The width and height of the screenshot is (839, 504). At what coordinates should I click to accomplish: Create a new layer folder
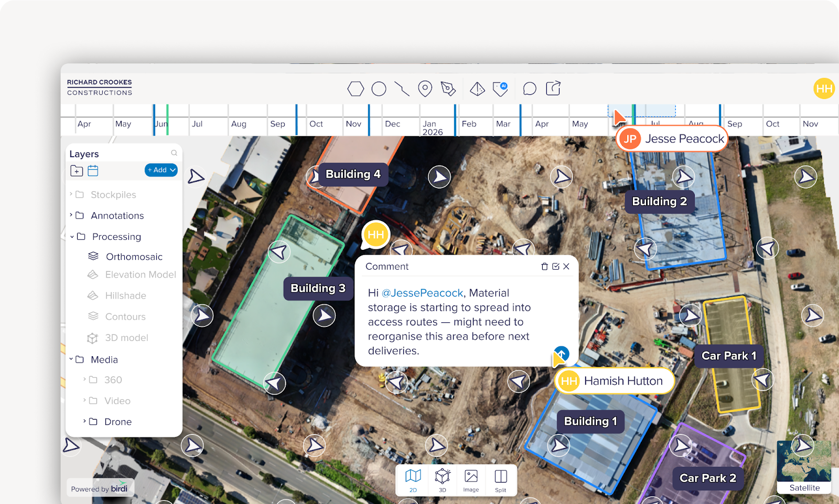click(x=77, y=171)
